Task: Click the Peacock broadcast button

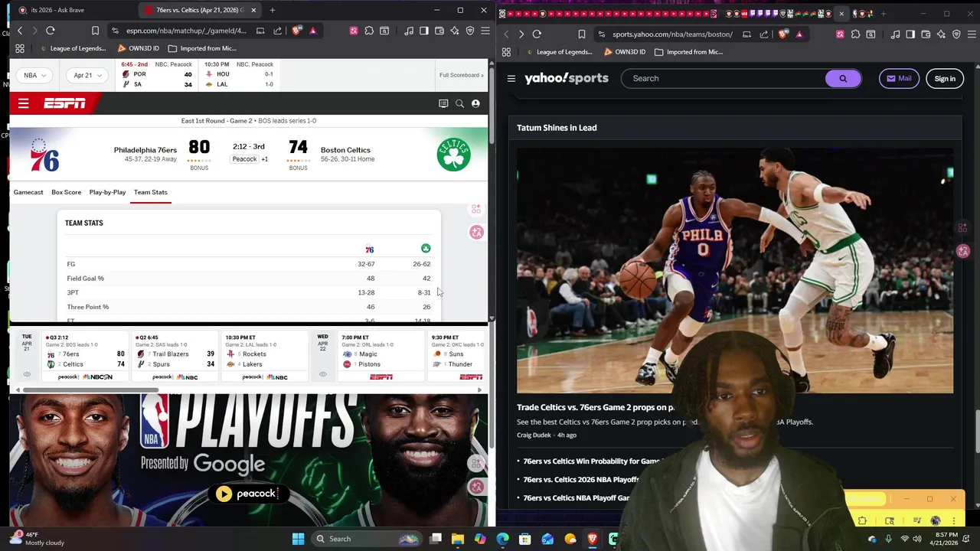Action: 245,159
